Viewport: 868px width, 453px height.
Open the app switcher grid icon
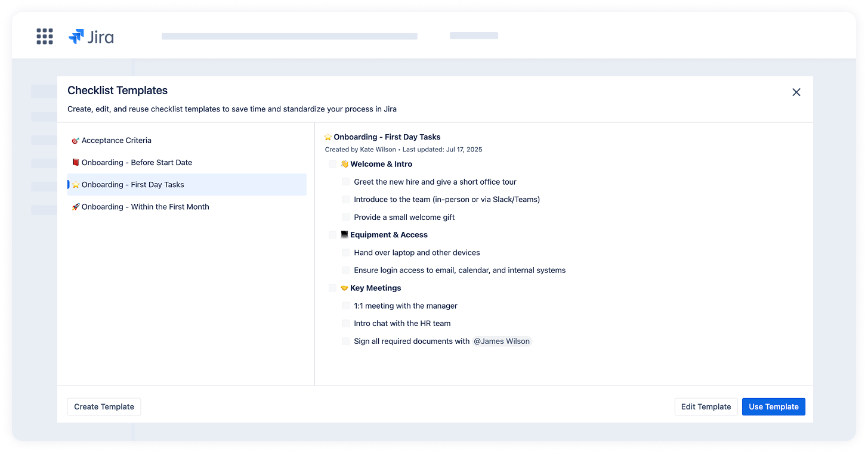point(45,36)
